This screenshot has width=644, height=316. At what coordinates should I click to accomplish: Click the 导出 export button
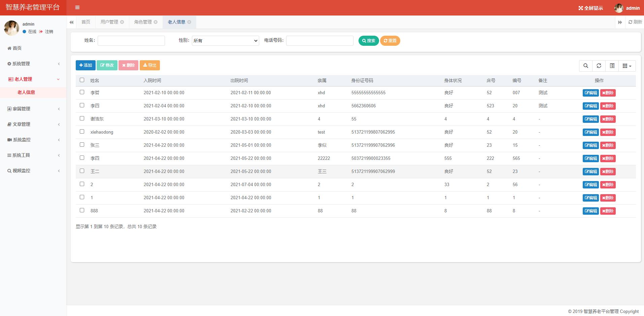[150, 65]
